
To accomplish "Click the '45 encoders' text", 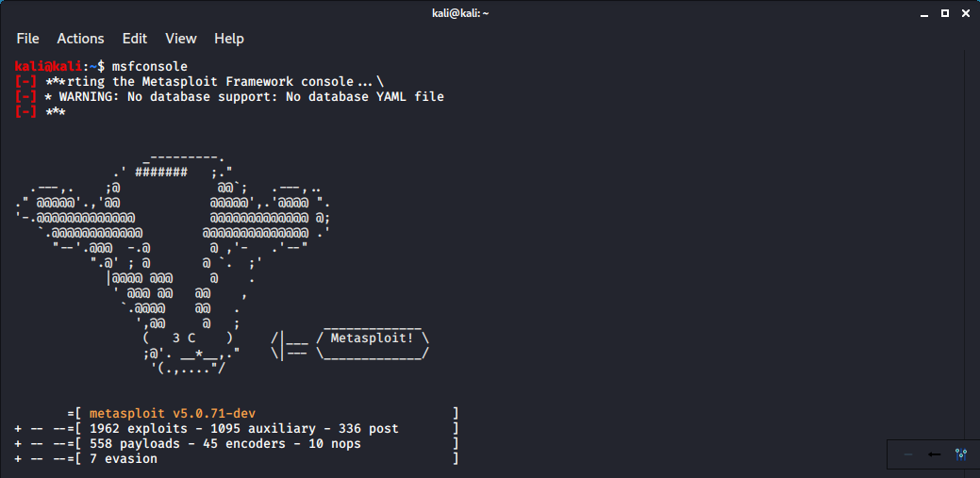I will (244, 444).
